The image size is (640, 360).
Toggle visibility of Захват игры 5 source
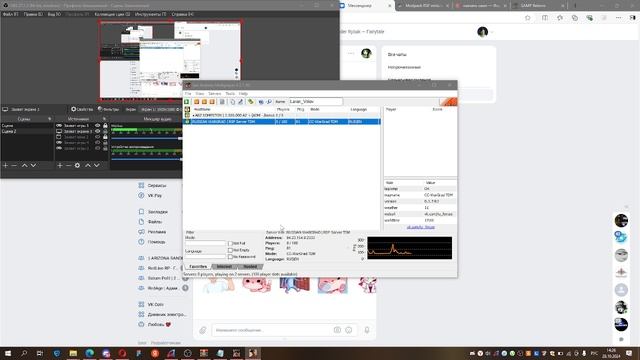click(98, 126)
